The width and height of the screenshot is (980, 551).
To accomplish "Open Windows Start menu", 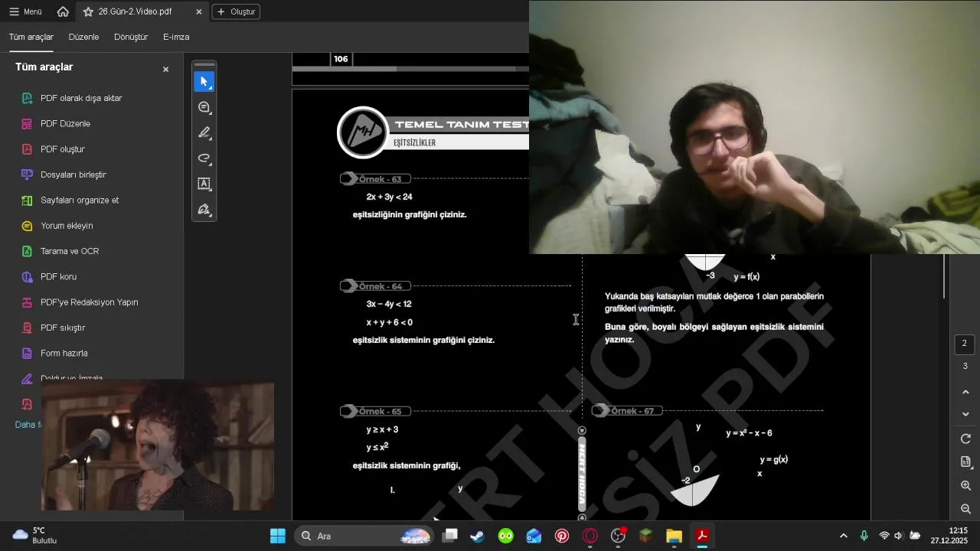I will point(277,536).
